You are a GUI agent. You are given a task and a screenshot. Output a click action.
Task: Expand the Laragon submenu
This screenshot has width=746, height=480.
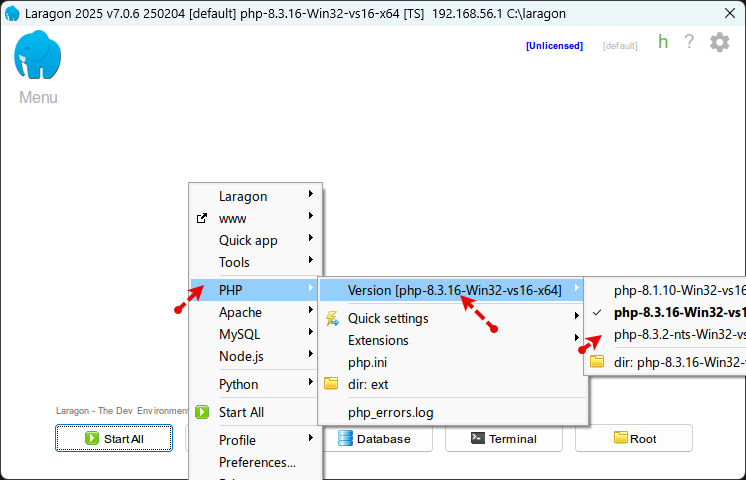(255, 196)
